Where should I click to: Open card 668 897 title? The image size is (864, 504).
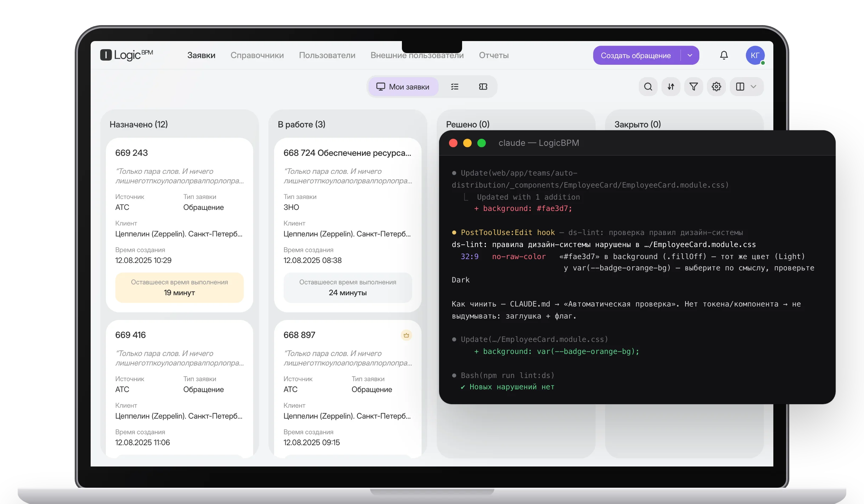[299, 335]
